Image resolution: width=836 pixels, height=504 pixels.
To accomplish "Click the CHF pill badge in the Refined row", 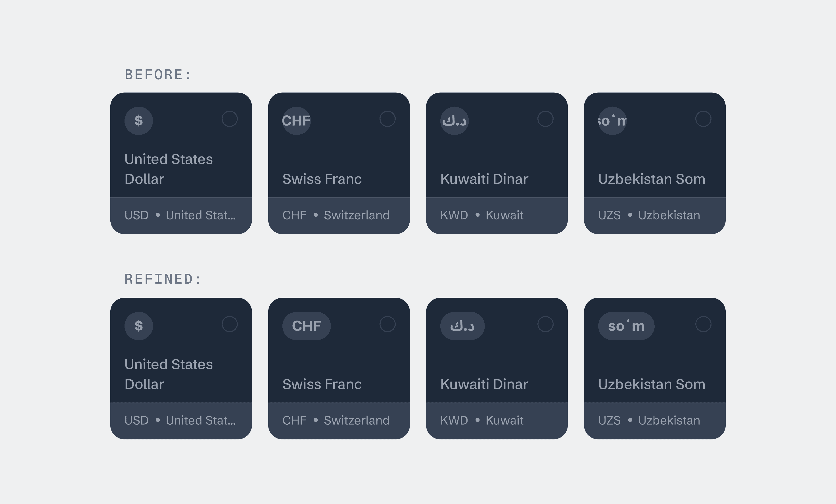I will pyautogui.click(x=306, y=326).
